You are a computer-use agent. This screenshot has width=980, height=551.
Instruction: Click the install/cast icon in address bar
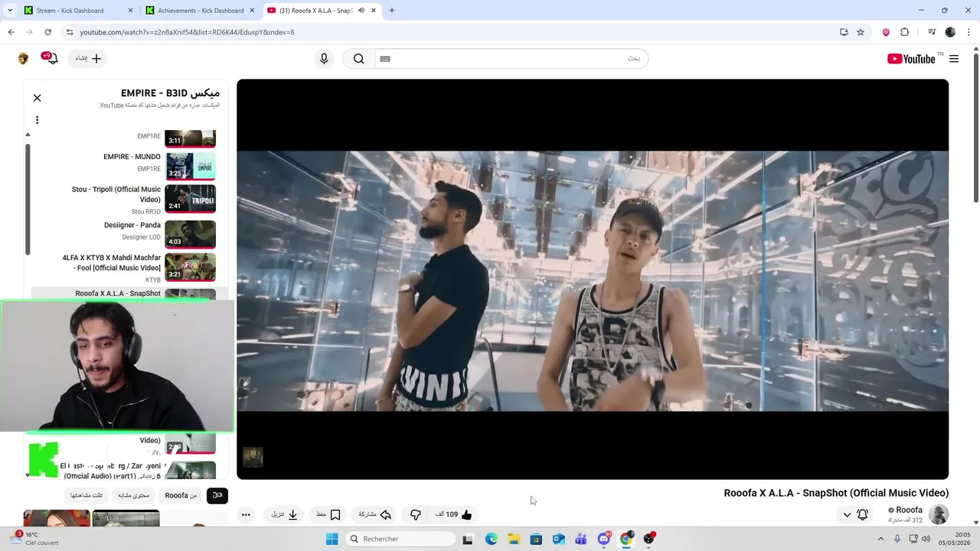coord(844,32)
